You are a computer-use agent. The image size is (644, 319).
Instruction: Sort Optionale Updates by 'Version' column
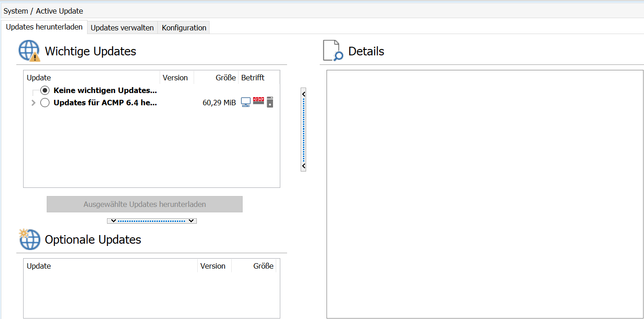[213, 266]
